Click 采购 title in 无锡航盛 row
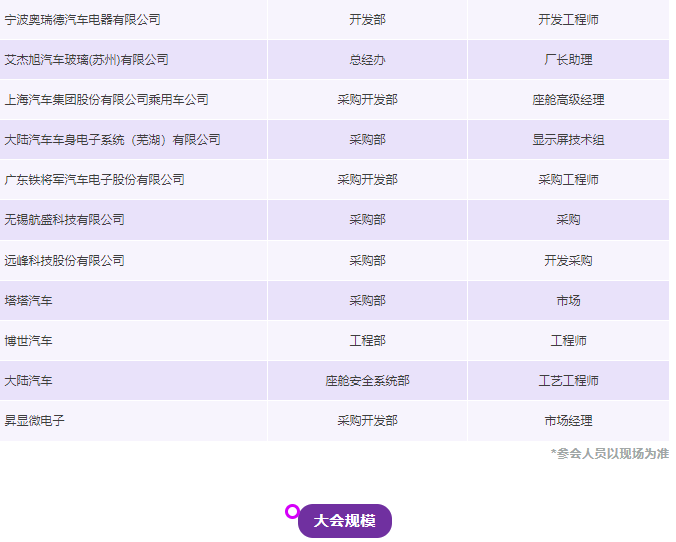Screen dimensions: 676x542 (568, 220)
